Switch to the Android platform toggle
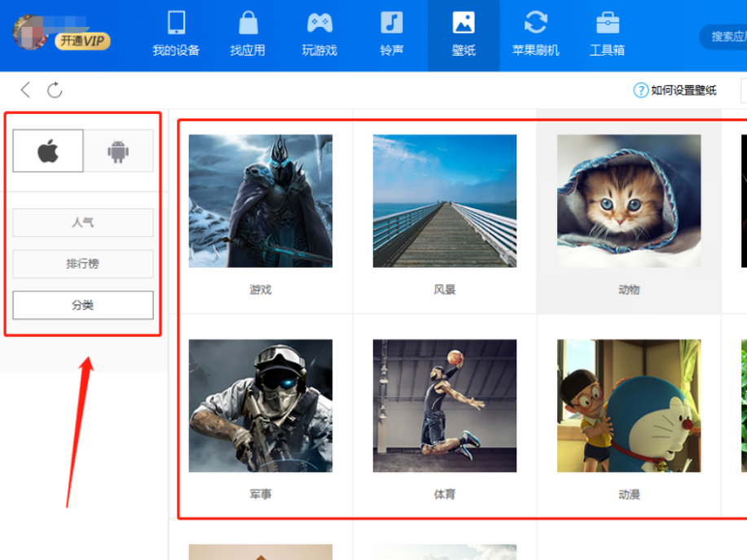The width and height of the screenshot is (747, 560). [x=118, y=151]
